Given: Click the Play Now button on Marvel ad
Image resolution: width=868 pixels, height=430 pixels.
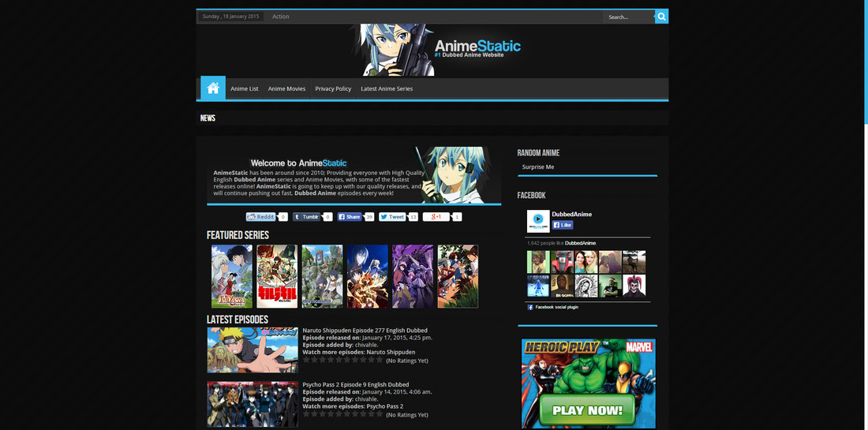Looking at the screenshot, I should point(587,410).
